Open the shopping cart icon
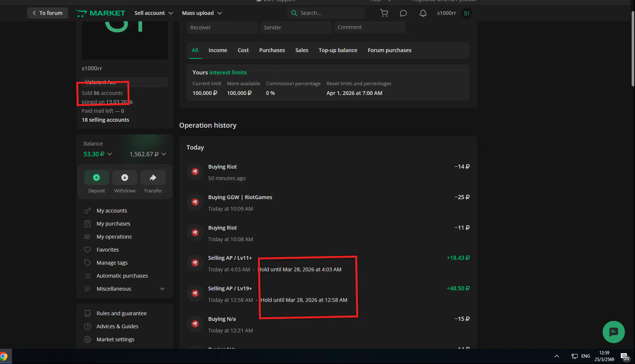635x364 pixels. tap(384, 13)
